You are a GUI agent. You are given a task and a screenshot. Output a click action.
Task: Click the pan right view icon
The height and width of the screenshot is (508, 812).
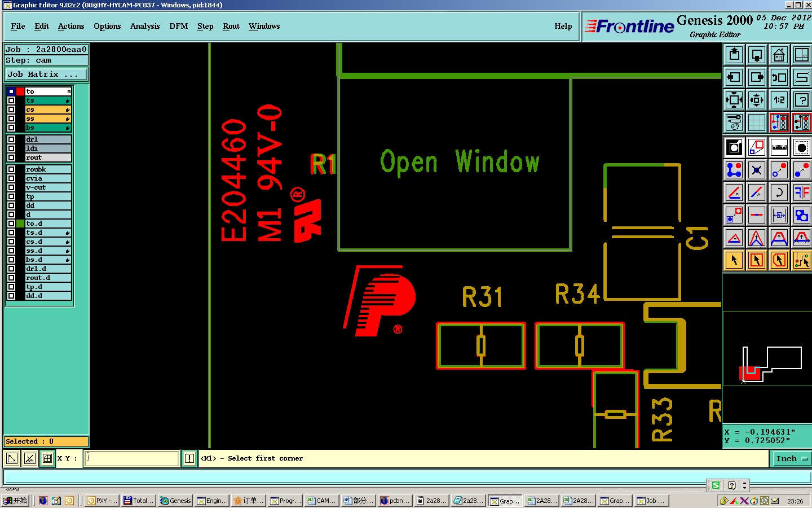pyautogui.click(x=757, y=77)
